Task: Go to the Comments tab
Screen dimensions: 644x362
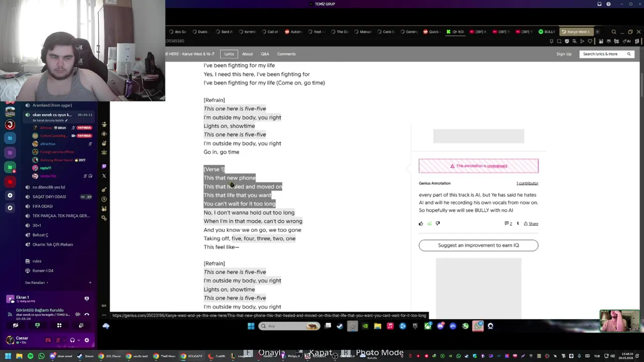Action: [x=286, y=54]
